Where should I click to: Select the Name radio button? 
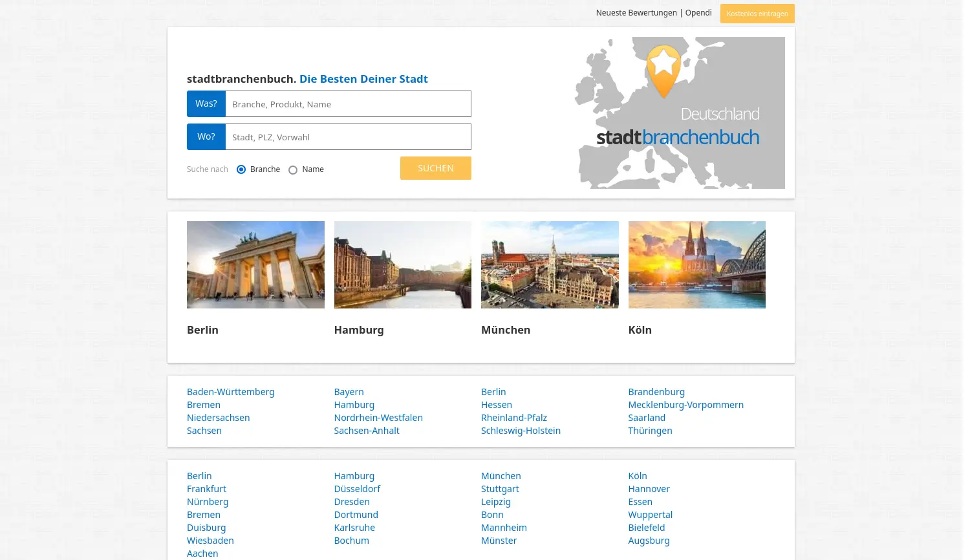[x=293, y=169]
